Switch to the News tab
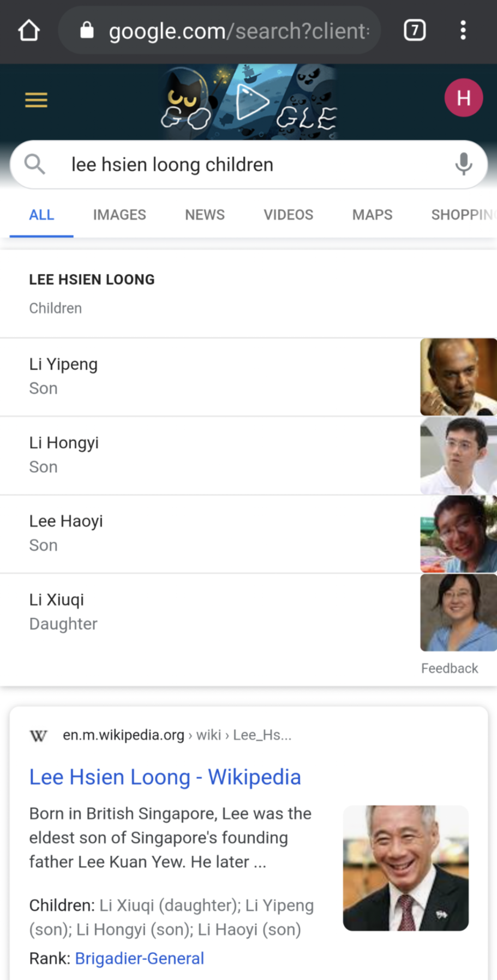The width and height of the screenshot is (497, 980). tap(205, 215)
